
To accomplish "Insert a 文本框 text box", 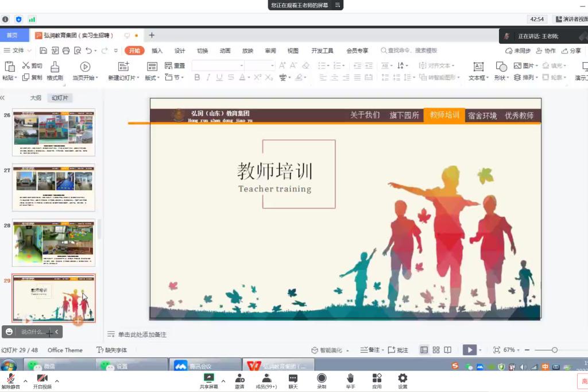I will point(478,67).
